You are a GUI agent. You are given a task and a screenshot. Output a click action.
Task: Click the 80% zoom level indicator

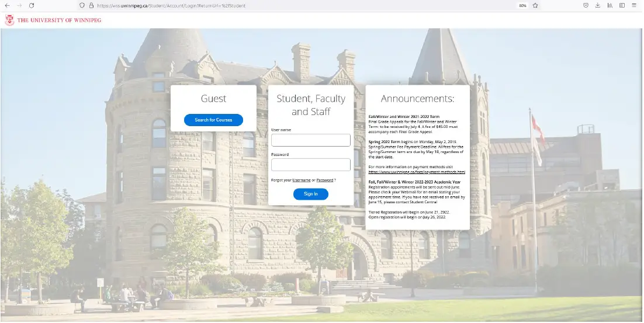(522, 6)
